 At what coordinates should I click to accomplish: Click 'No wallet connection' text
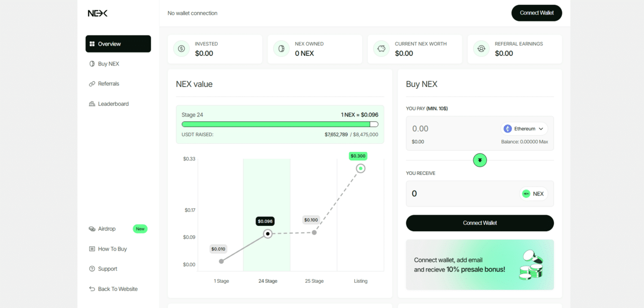(192, 13)
